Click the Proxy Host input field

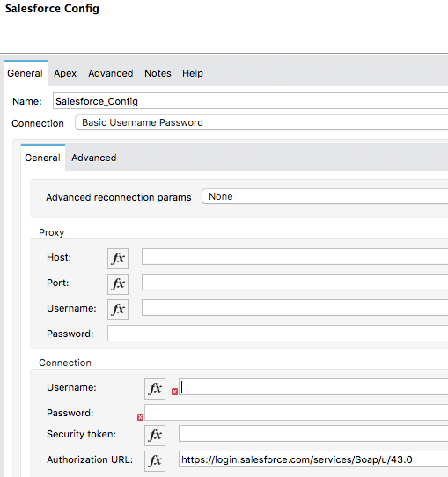pyautogui.click(x=295, y=256)
